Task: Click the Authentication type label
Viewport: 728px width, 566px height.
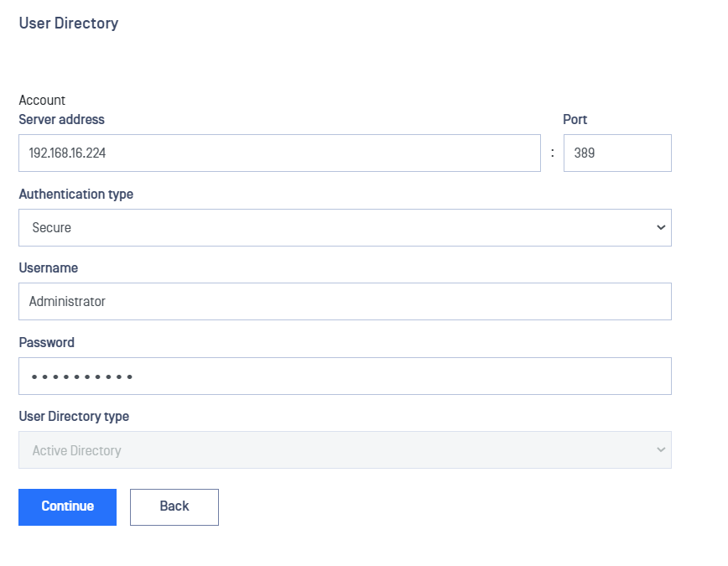Action: (x=76, y=194)
